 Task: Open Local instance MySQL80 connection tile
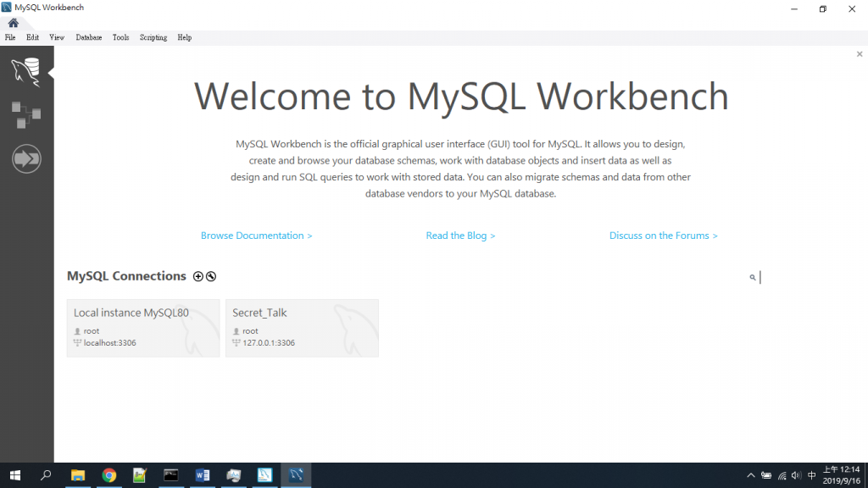(143, 328)
